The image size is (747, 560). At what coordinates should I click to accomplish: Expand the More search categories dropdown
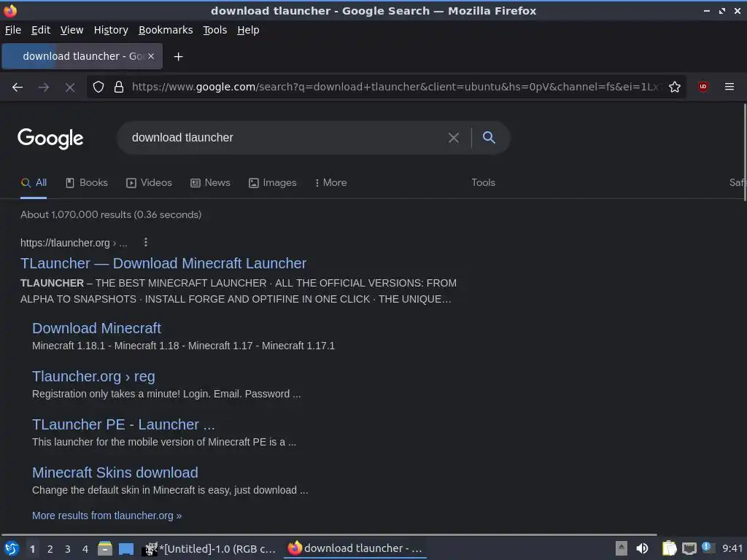pyautogui.click(x=330, y=183)
